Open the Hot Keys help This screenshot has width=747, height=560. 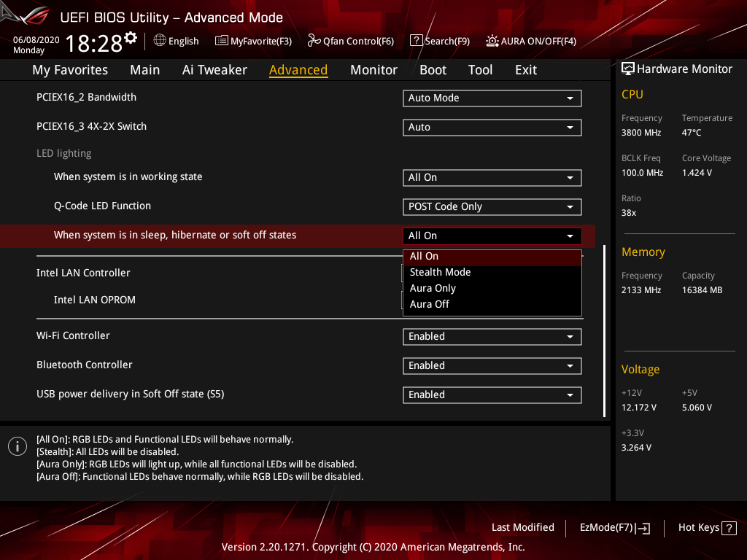pyautogui.click(x=707, y=528)
